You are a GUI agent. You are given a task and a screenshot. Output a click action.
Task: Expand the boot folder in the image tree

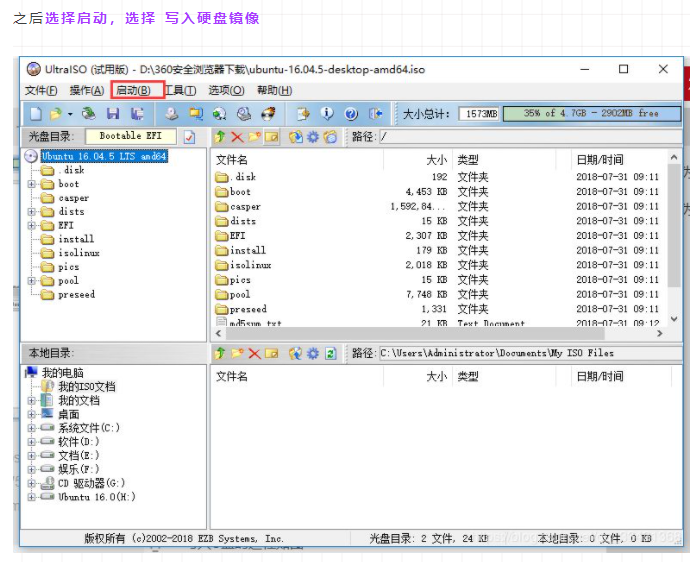32,184
